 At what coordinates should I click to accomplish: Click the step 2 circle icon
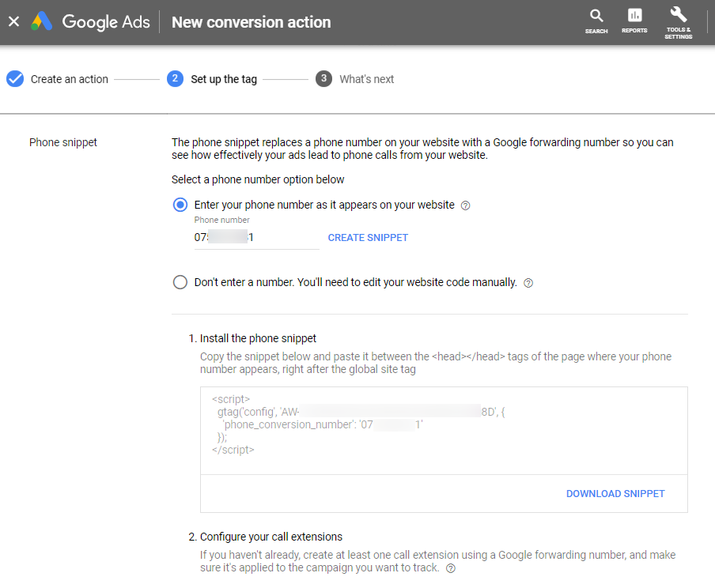click(176, 79)
